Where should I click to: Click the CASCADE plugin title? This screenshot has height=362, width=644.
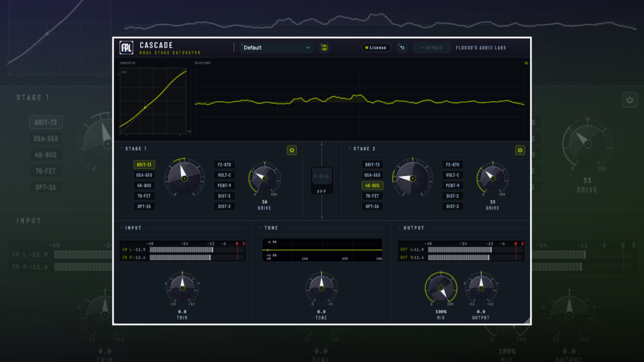click(157, 45)
